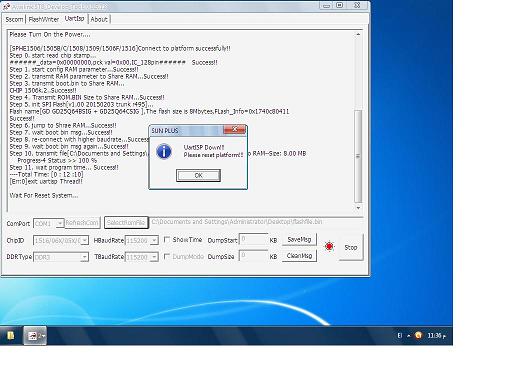The width and height of the screenshot is (512, 384).
Task: Expand the ChipID dropdown
Action: click(85, 240)
